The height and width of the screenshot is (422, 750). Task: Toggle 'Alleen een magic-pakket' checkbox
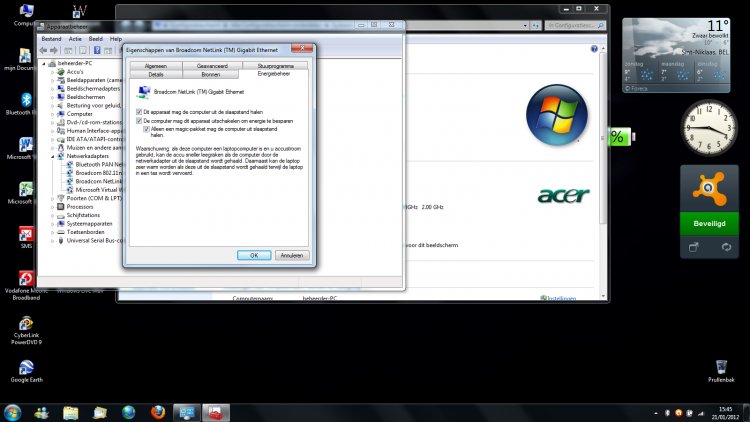click(x=146, y=129)
